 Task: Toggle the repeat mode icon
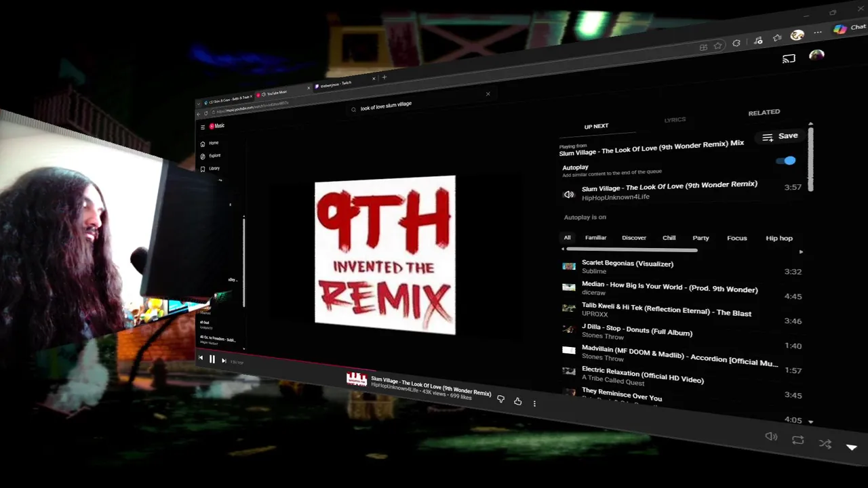(x=798, y=440)
